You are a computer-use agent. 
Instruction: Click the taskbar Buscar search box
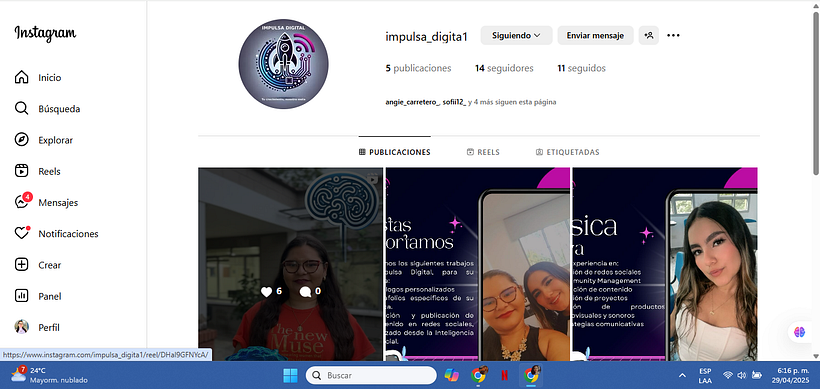(371, 375)
